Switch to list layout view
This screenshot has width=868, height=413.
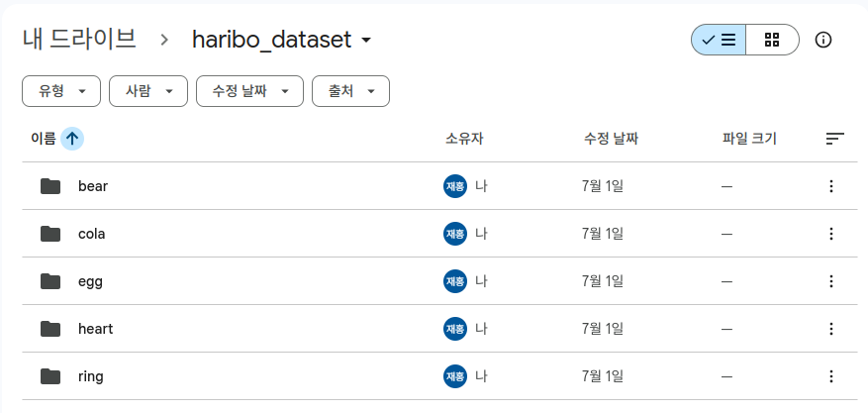click(719, 40)
